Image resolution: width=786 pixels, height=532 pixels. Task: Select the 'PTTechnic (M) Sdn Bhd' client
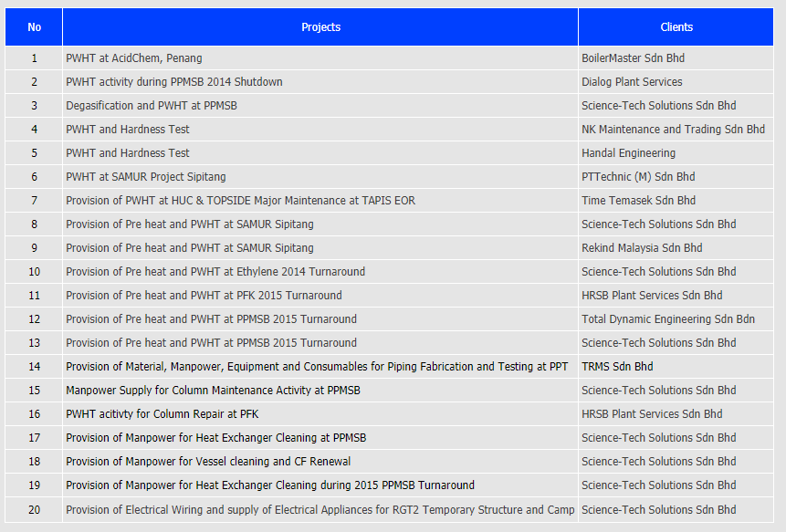click(638, 177)
